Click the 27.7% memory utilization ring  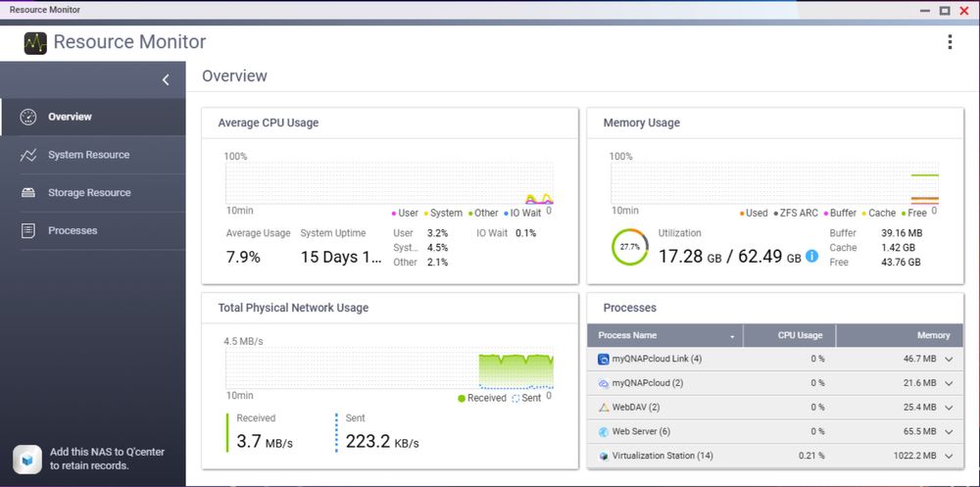(630, 247)
